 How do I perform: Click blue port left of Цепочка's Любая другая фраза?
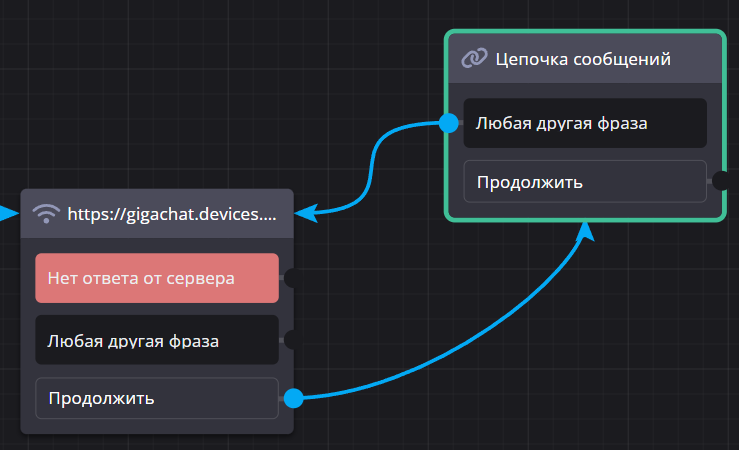(449, 123)
